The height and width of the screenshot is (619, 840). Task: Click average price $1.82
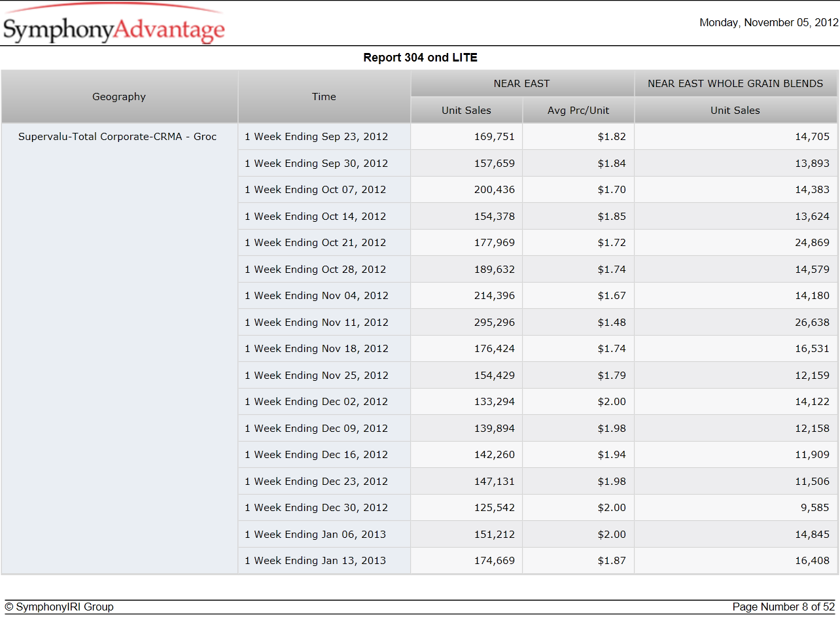pos(612,137)
